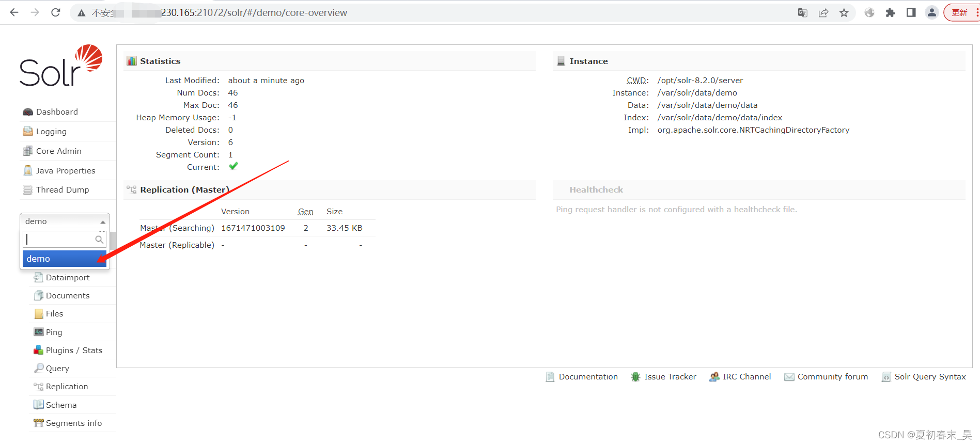Open the Dashboard menu item
Viewport: 980px width, 445px height.
pos(57,112)
